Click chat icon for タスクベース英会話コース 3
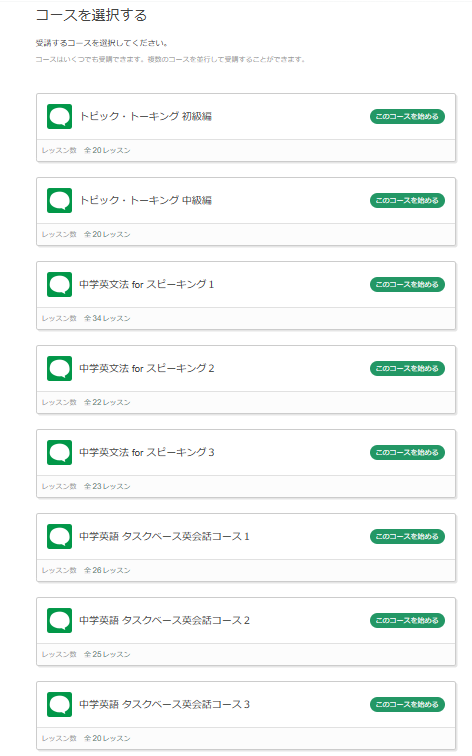Viewport: 472px width, 756px height. click(59, 704)
